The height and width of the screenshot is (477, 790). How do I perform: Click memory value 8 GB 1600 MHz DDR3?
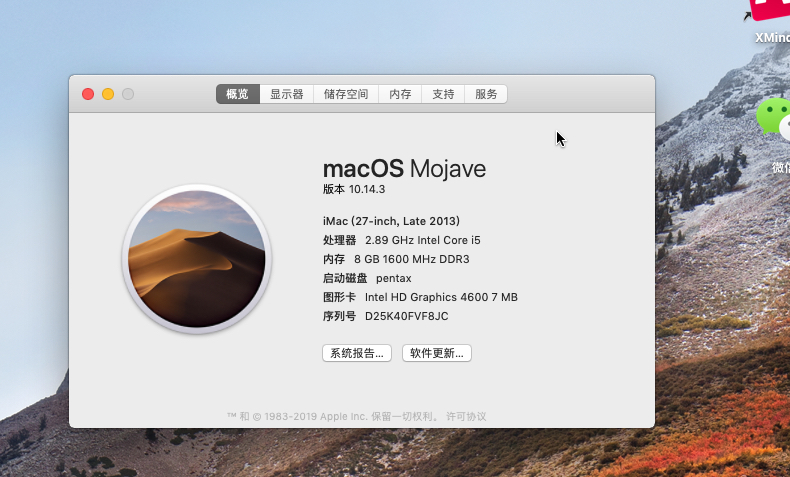tap(412, 259)
